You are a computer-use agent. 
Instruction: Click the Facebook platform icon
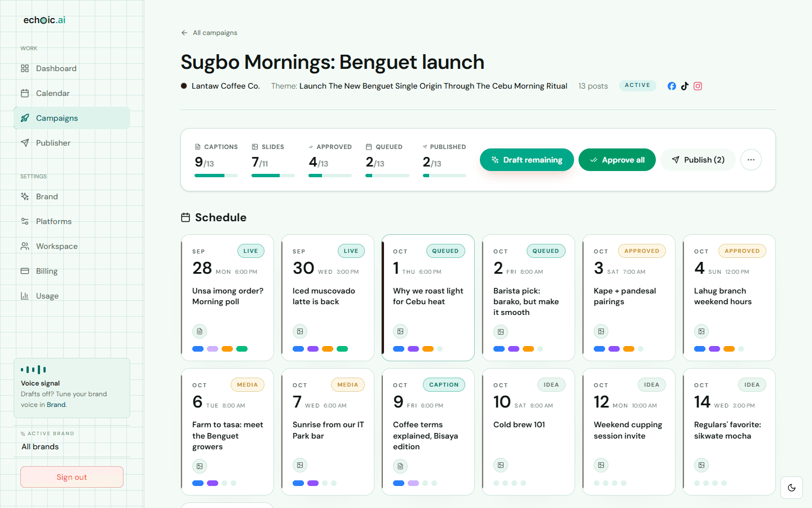(672, 86)
